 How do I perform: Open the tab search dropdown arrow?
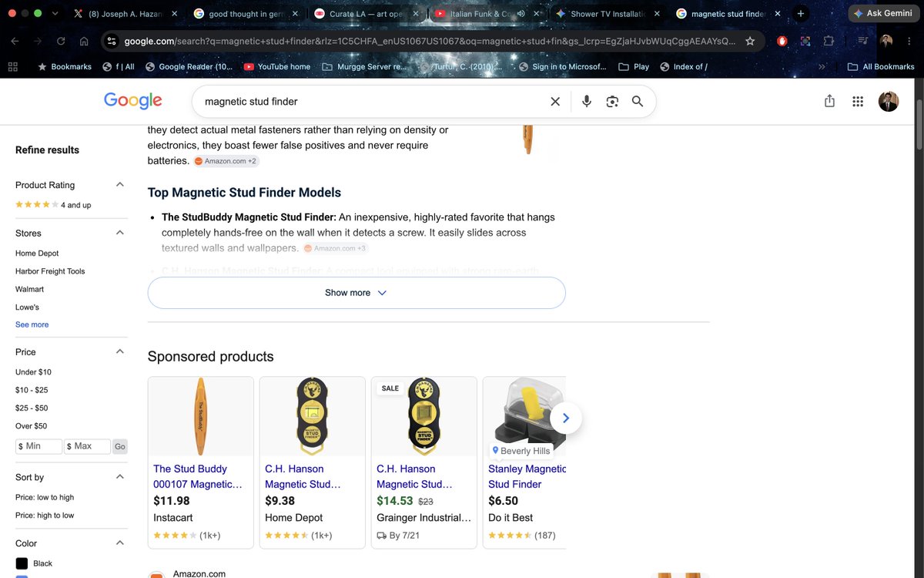coord(55,14)
